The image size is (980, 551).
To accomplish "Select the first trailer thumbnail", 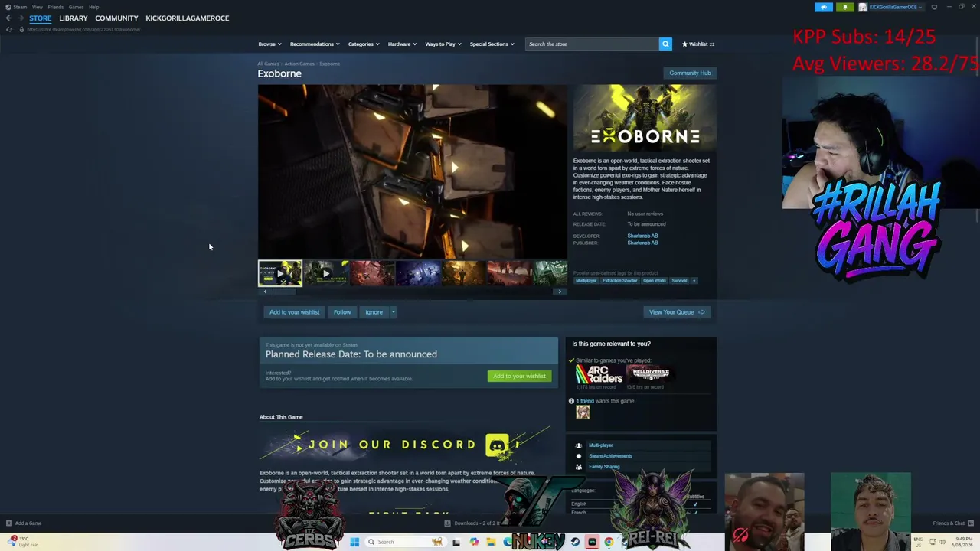I will pos(280,273).
